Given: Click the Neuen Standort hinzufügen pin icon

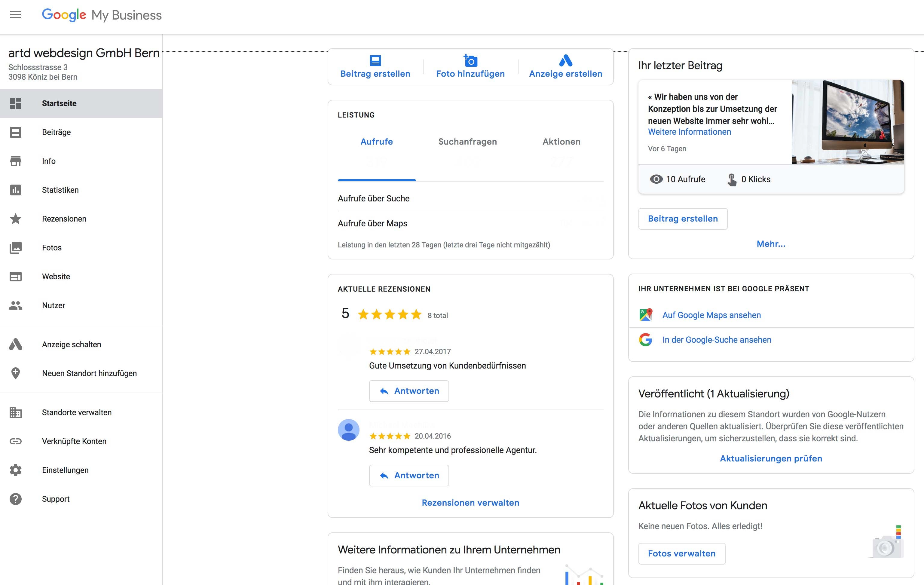Looking at the screenshot, I should pyautogui.click(x=15, y=373).
